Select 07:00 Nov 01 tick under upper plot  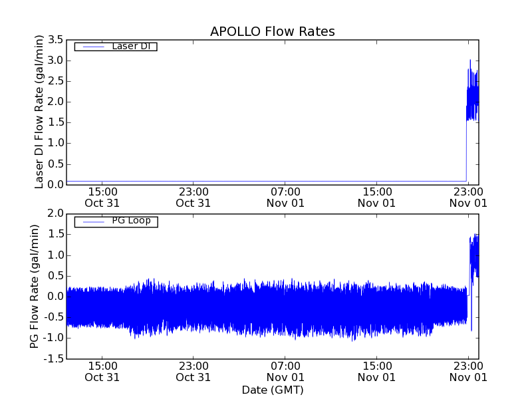[x=285, y=197]
